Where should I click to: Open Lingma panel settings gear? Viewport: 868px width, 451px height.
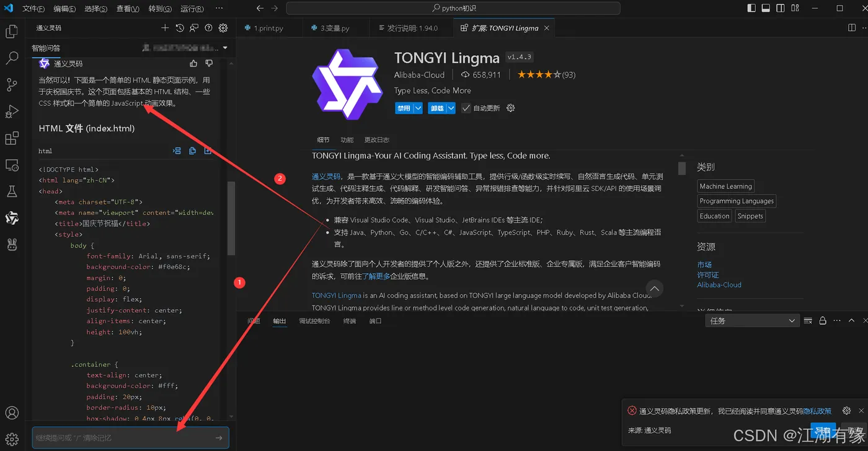tap(223, 28)
